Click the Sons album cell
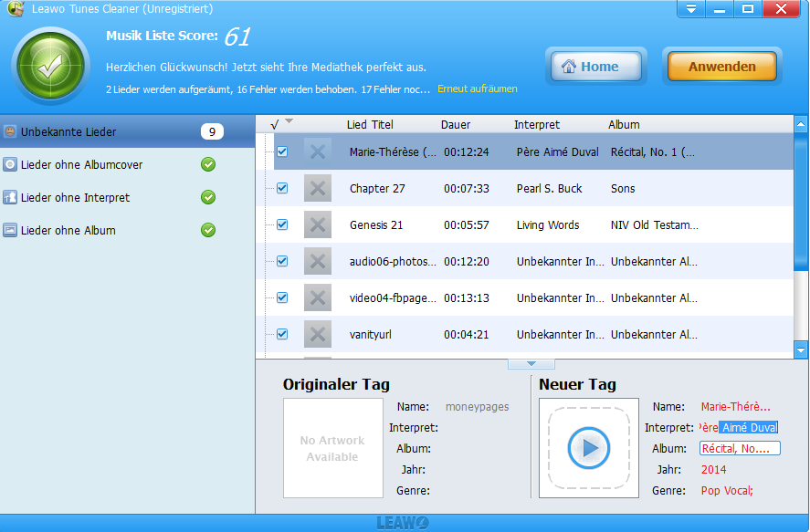Viewport: 810px width, 532px height. (623, 188)
